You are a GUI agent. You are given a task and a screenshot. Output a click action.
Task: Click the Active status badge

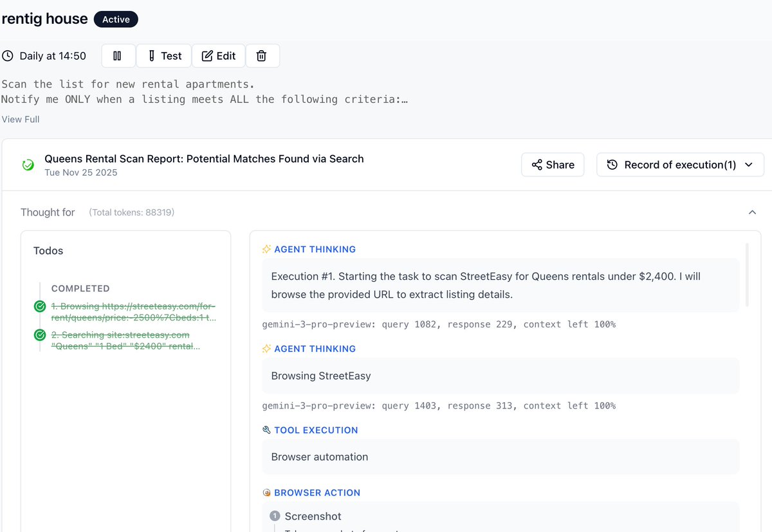(116, 19)
